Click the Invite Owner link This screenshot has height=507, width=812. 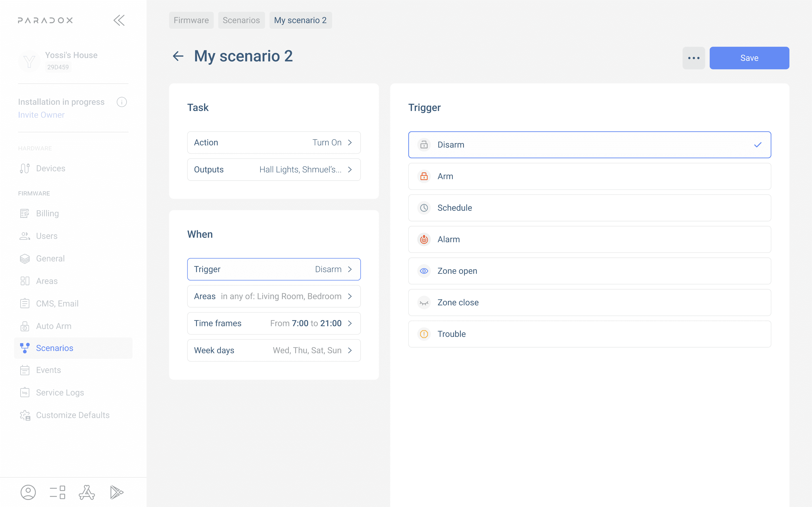click(x=41, y=115)
